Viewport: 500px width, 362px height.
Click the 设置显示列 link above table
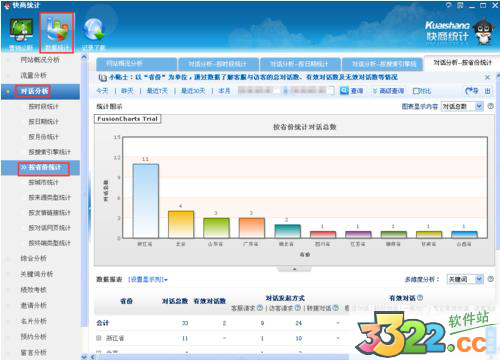pos(148,279)
